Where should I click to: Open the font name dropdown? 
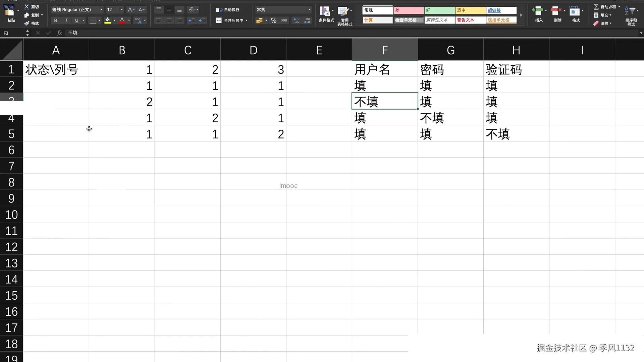click(x=101, y=10)
